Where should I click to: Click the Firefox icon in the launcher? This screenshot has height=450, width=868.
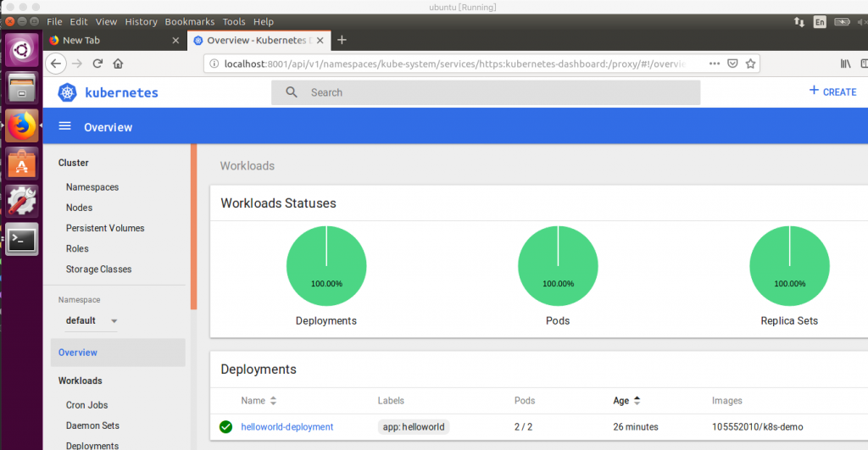coord(21,125)
